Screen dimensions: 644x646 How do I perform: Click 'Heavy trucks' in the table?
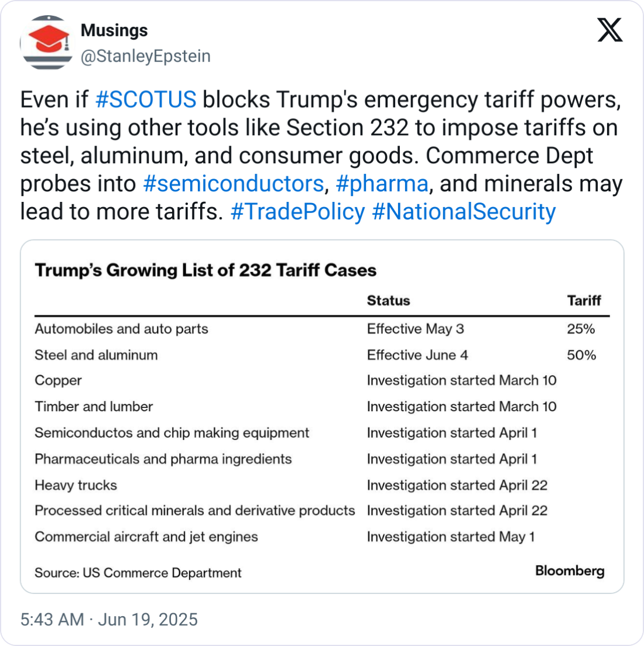76,485
